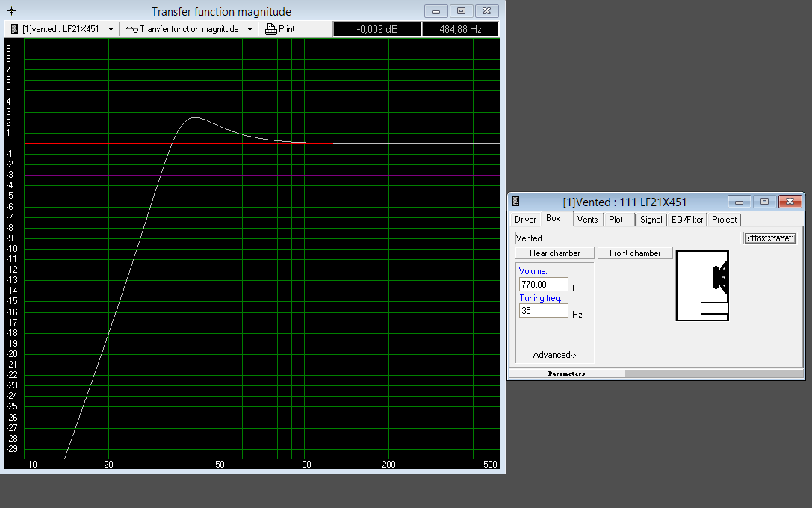Click the Print printer icon
Viewport: 812px width, 508px height.
tap(271, 29)
